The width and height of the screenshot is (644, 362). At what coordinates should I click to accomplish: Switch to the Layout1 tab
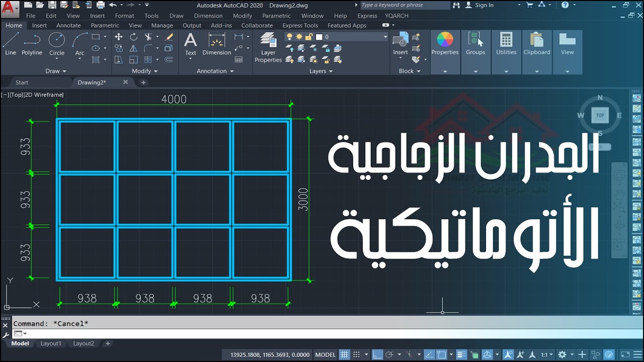click(x=51, y=343)
